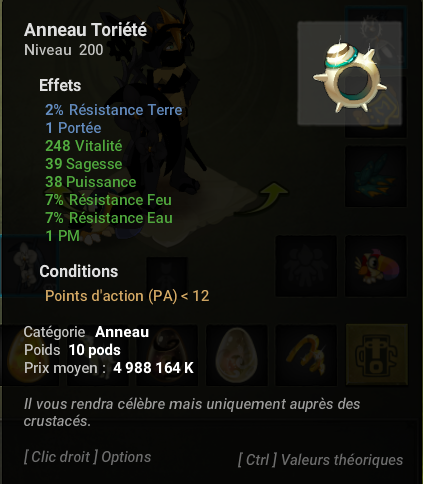Image resolution: width=423 pixels, height=484 pixels.
Task: Click the 248 Vitalité effect line
Action: click(84, 146)
